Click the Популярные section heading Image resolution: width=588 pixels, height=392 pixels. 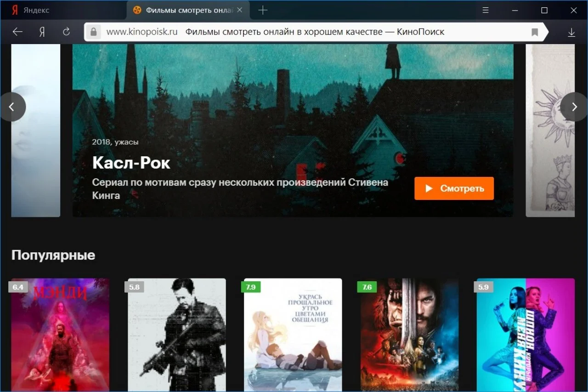[53, 255]
